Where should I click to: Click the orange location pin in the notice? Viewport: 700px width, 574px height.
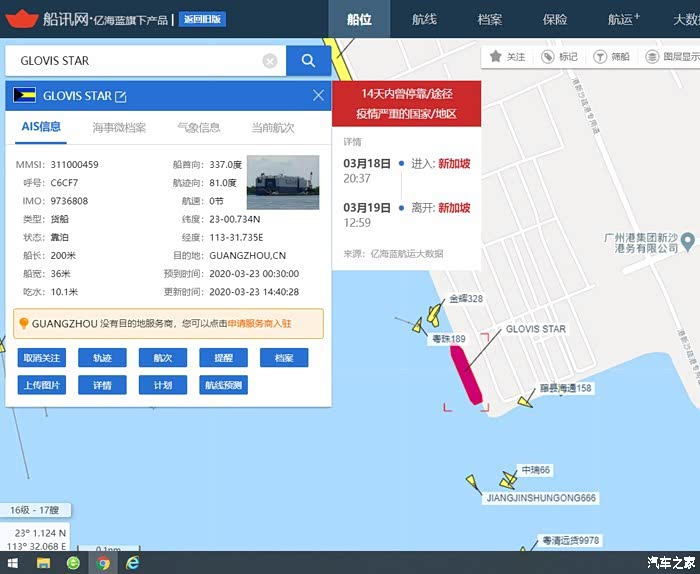coord(24,323)
